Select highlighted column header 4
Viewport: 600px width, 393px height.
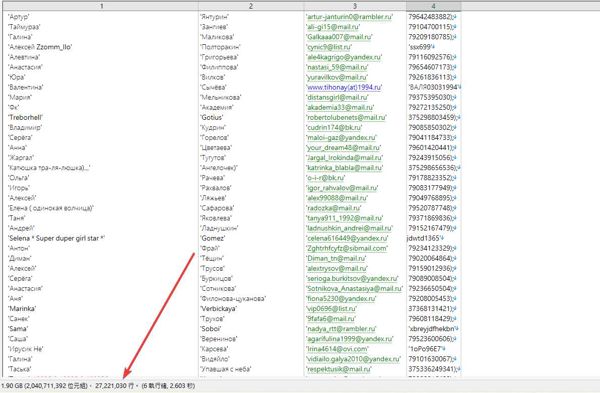click(433, 6)
